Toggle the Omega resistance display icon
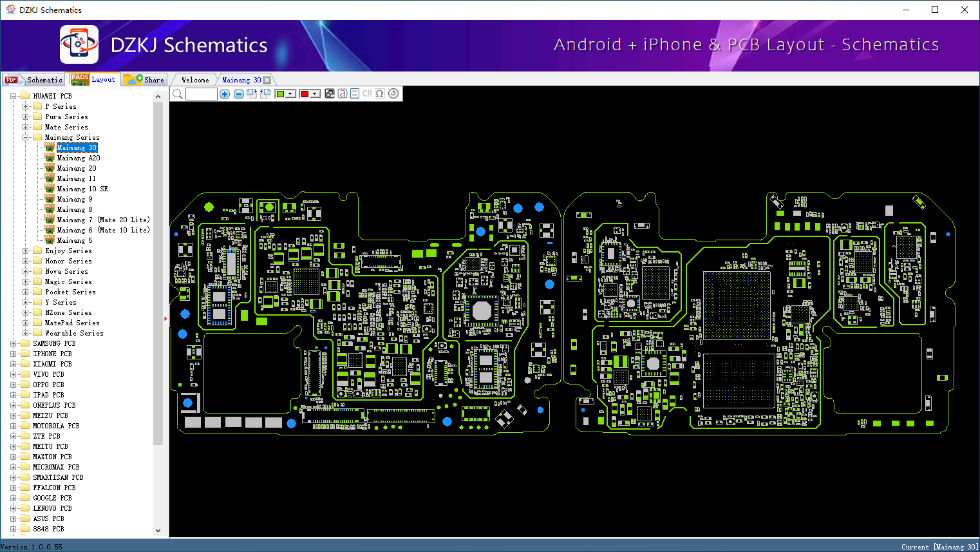Screen dimensions: 980x552 point(380,93)
